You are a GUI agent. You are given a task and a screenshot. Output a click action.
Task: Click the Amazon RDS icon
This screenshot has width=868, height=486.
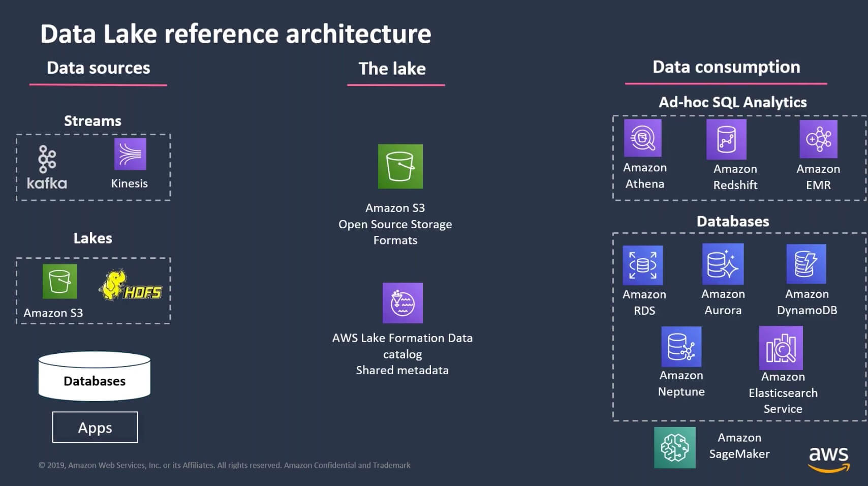click(643, 265)
